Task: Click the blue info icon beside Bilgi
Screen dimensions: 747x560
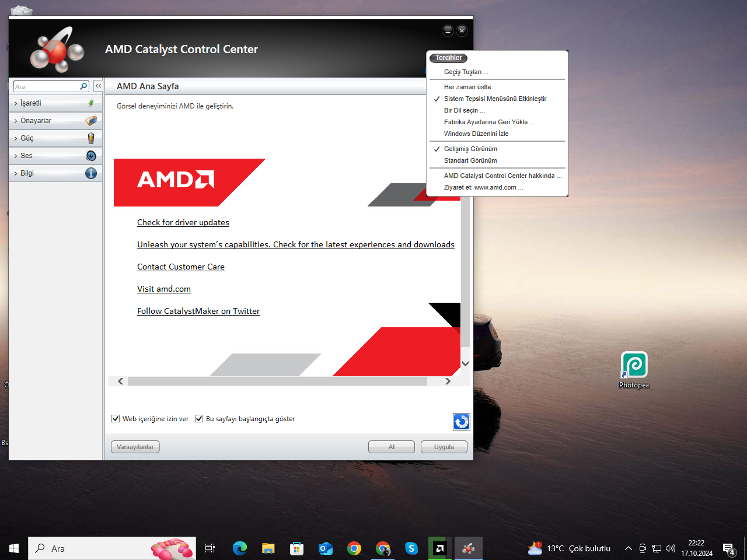Action: (91, 173)
